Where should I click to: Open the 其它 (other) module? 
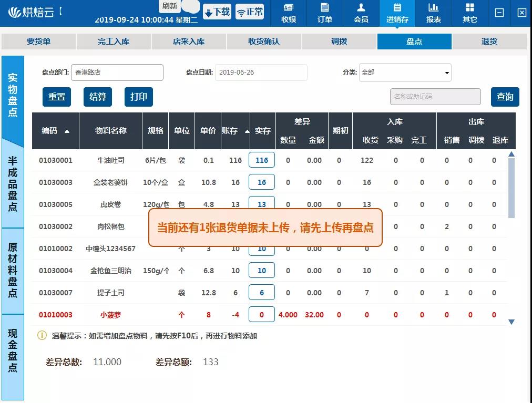(x=471, y=13)
